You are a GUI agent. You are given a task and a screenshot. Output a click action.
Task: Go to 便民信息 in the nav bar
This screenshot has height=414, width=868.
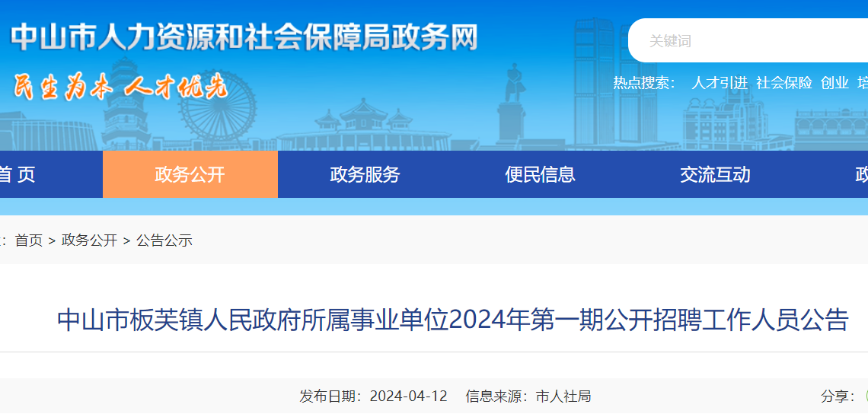coord(540,174)
